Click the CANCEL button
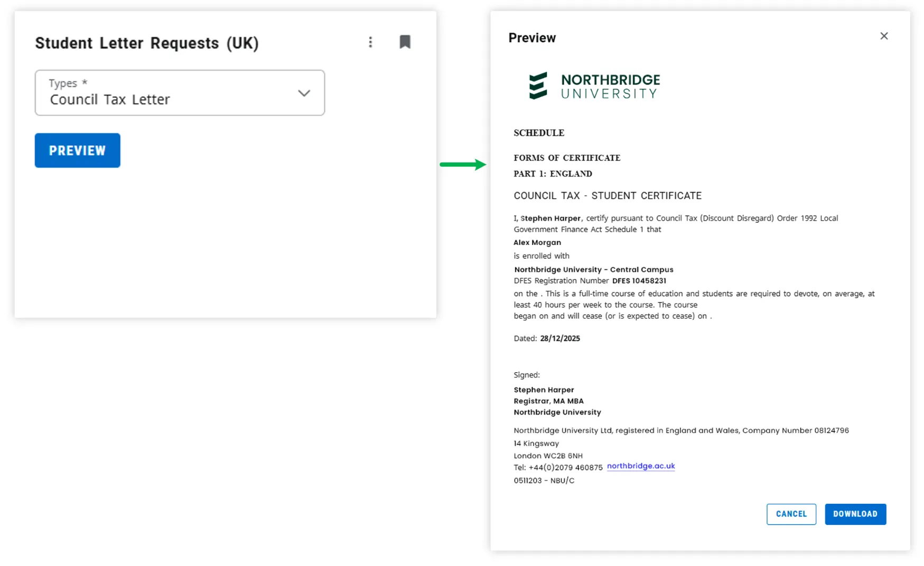 click(x=791, y=514)
